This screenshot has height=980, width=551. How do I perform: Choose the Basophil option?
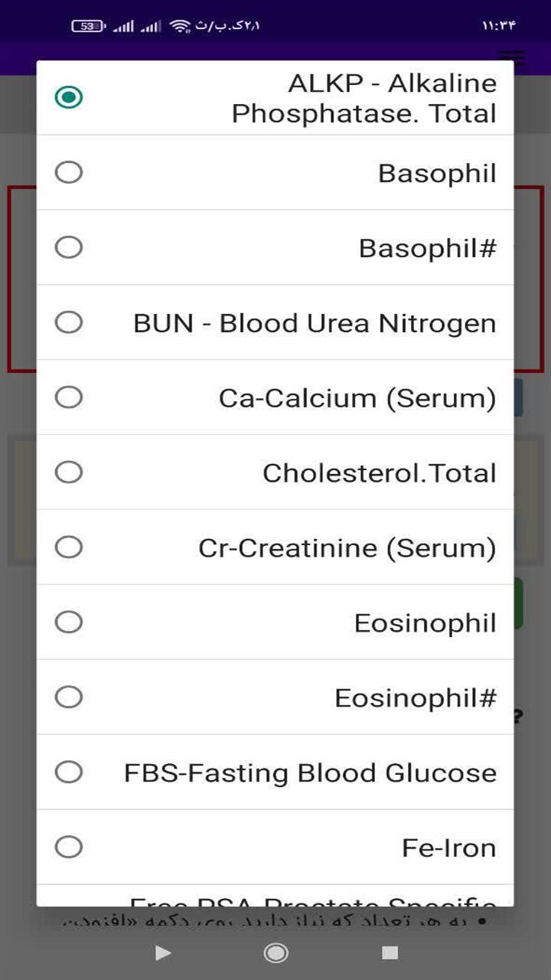click(275, 172)
